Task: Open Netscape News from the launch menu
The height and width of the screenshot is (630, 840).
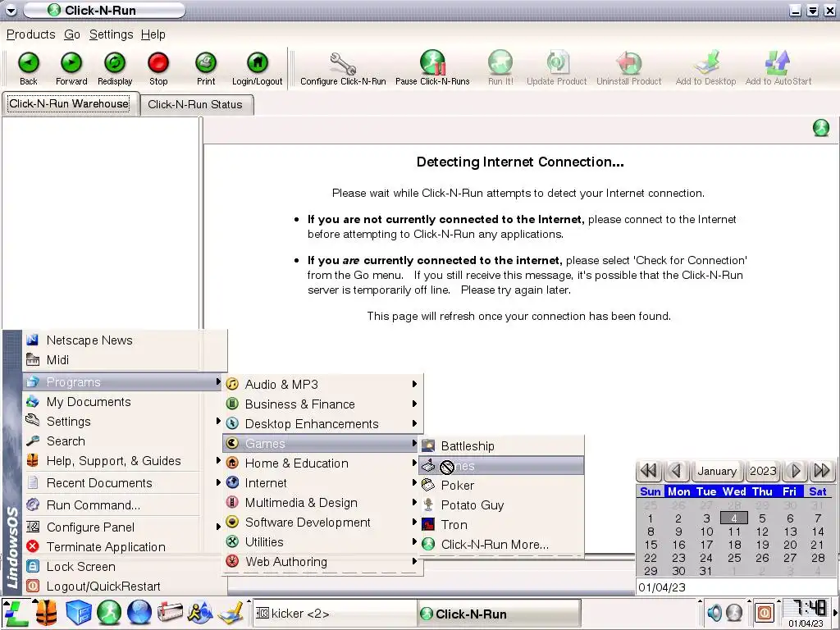Action: (x=125, y=340)
